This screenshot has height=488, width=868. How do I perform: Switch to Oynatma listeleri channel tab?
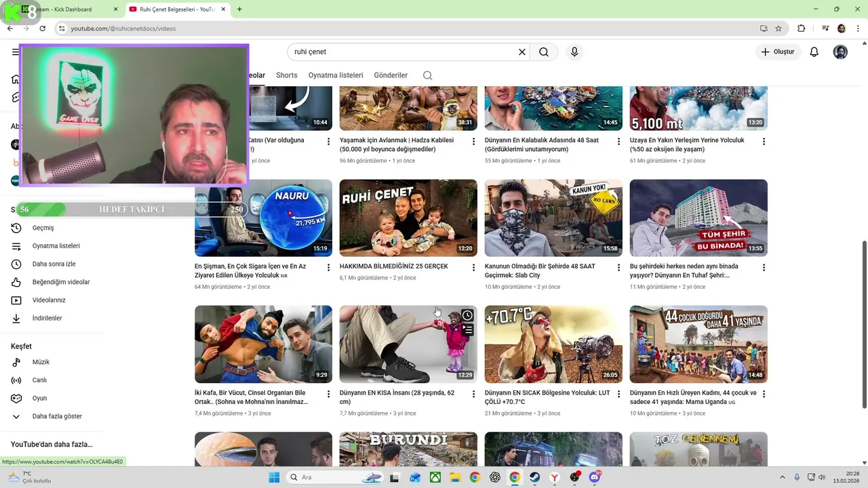(336, 75)
